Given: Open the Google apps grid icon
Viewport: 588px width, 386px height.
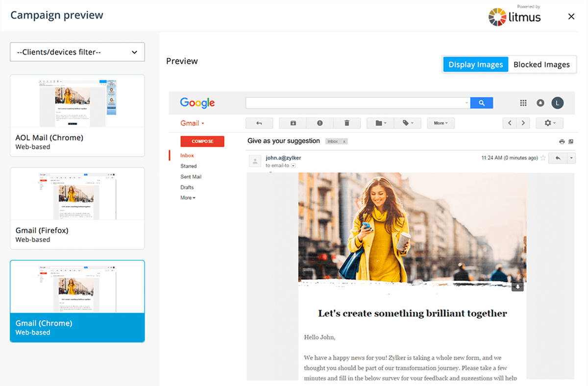Looking at the screenshot, I should 523,103.
